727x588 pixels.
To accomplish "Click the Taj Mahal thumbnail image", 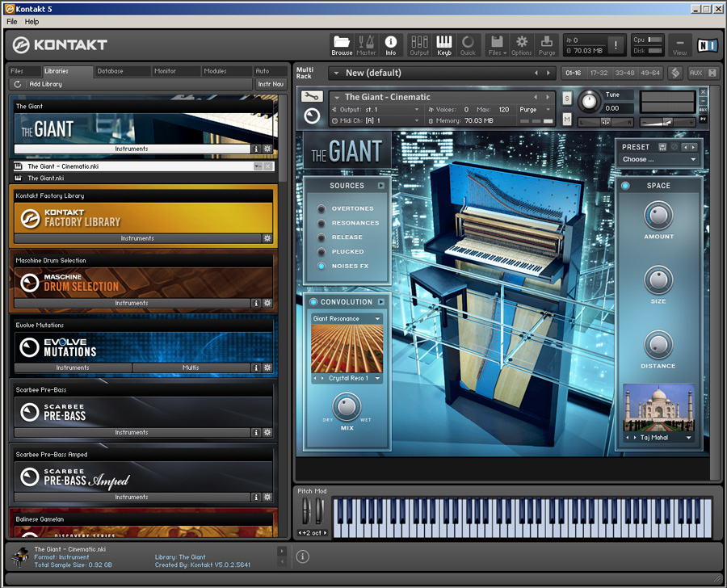I will [x=658, y=408].
